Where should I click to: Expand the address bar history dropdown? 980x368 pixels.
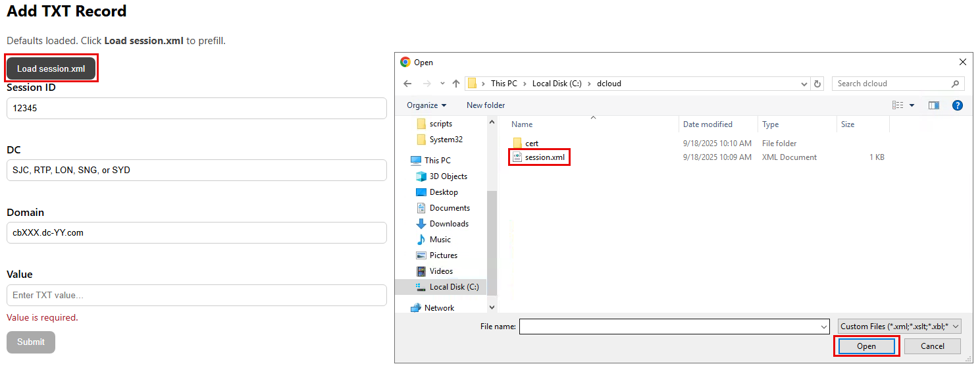tap(804, 84)
